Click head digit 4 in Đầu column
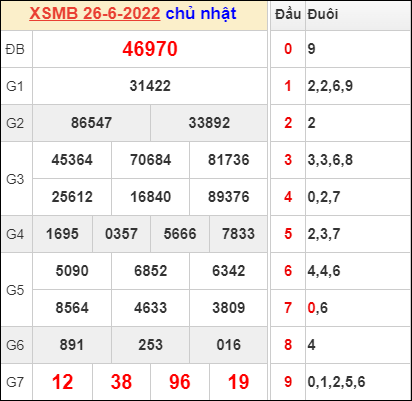The width and height of the screenshot is (412, 401). click(288, 197)
